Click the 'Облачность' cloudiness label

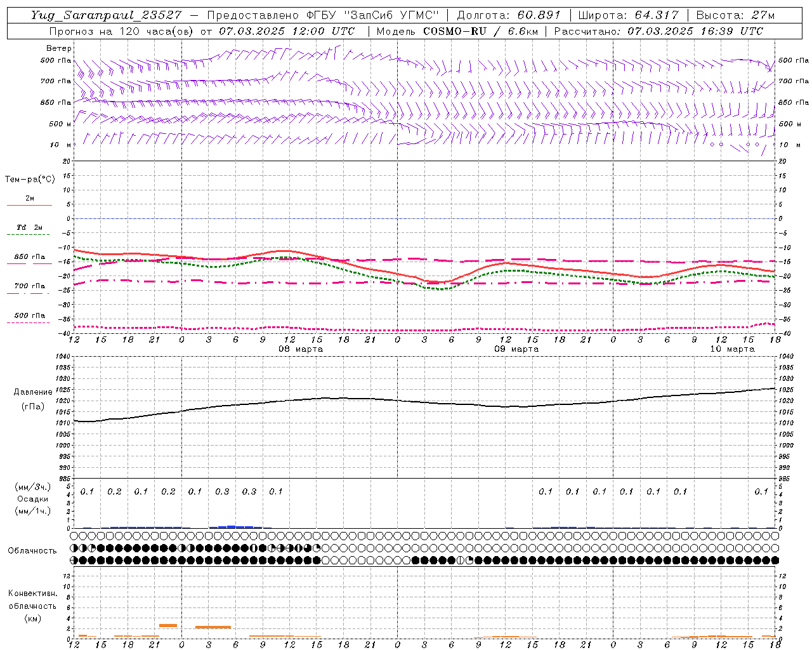[x=32, y=551]
